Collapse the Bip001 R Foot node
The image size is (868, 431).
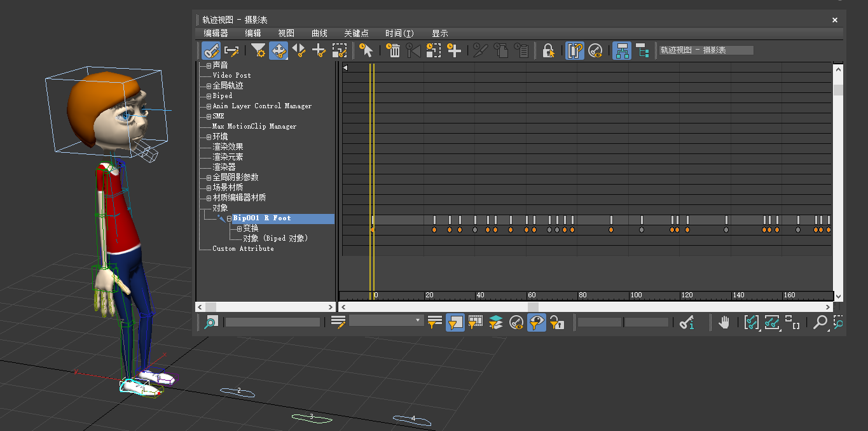229,218
